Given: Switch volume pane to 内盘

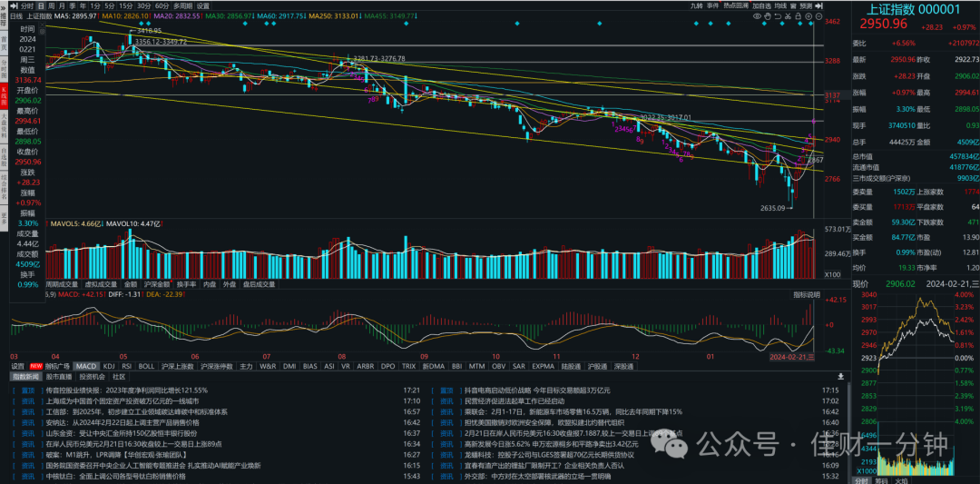Looking at the screenshot, I should 210,284.
